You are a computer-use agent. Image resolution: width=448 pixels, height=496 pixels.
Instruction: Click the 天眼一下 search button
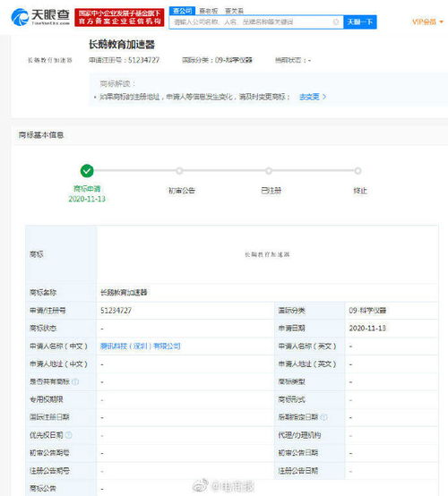pos(360,21)
